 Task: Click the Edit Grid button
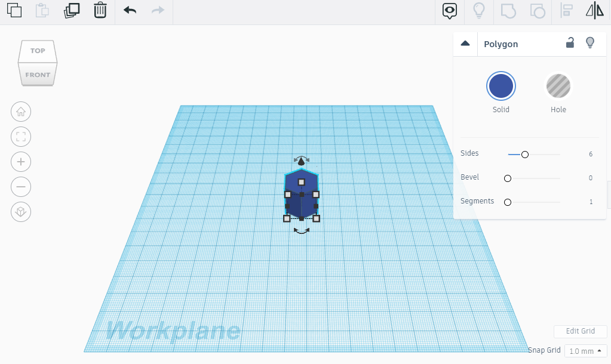pyautogui.click(x=579, y=331)
